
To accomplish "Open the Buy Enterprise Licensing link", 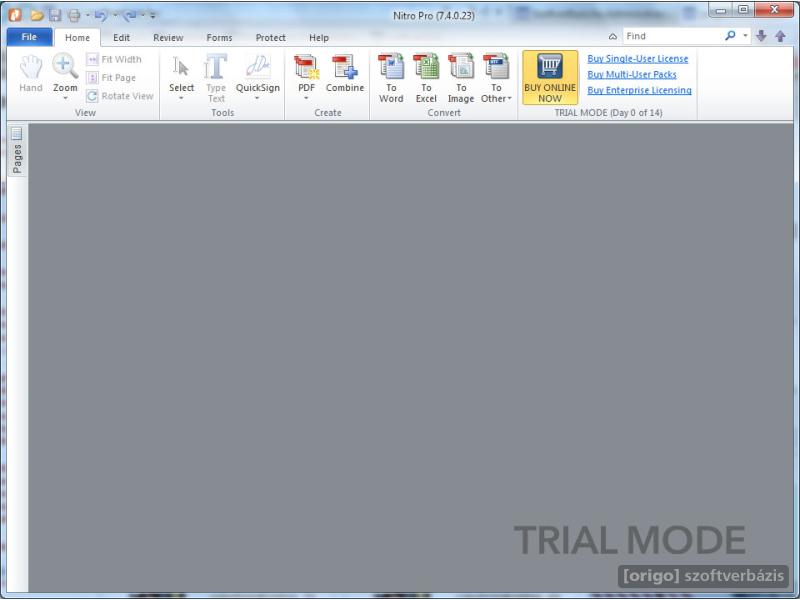I will point(639,90).
